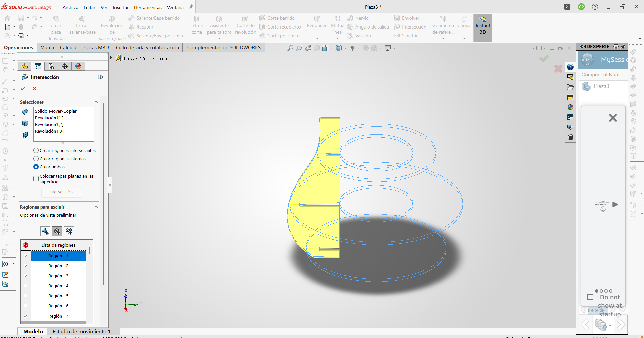
Task: Open the SOLIDWORKS command prompt icon in title bar
Action: 567,7
